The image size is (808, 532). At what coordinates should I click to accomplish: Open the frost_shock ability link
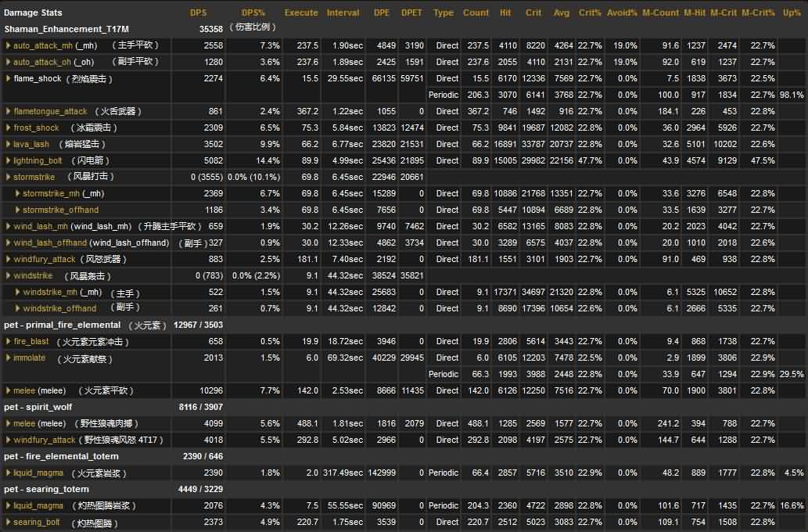click(x=36, y=128)
